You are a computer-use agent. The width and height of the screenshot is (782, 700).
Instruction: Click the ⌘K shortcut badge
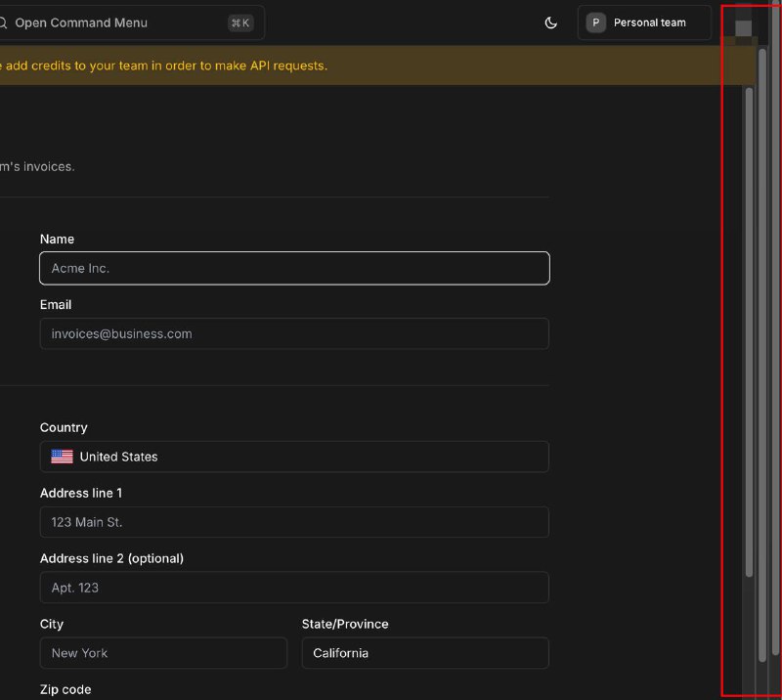(x=240, y=22)
